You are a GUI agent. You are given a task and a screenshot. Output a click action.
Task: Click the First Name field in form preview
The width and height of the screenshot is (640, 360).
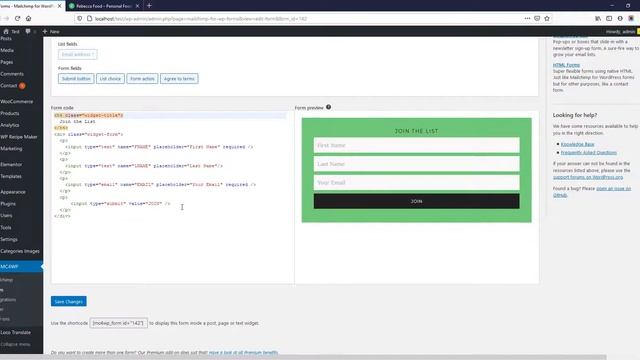[x=416, y=145]
